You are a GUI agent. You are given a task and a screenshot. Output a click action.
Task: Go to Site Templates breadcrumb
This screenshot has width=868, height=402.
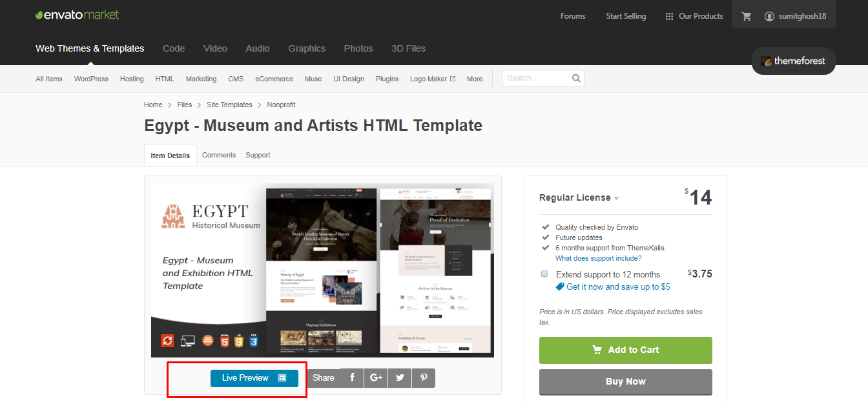(229, 105)
